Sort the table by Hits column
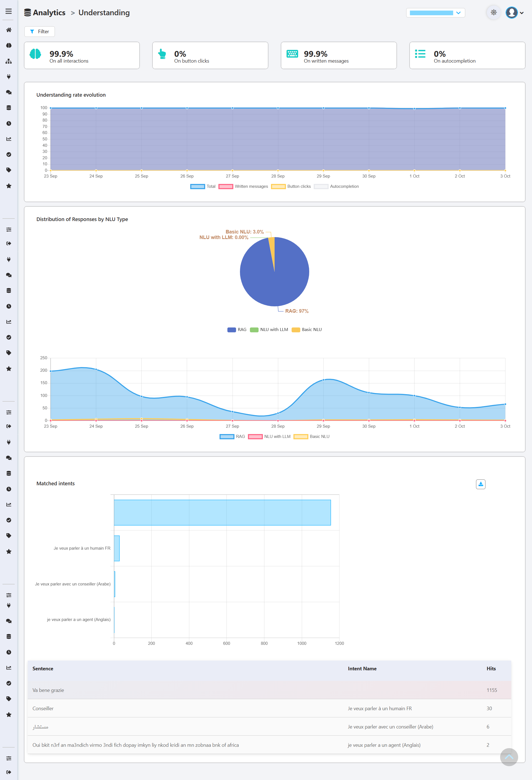 [491, 669]
